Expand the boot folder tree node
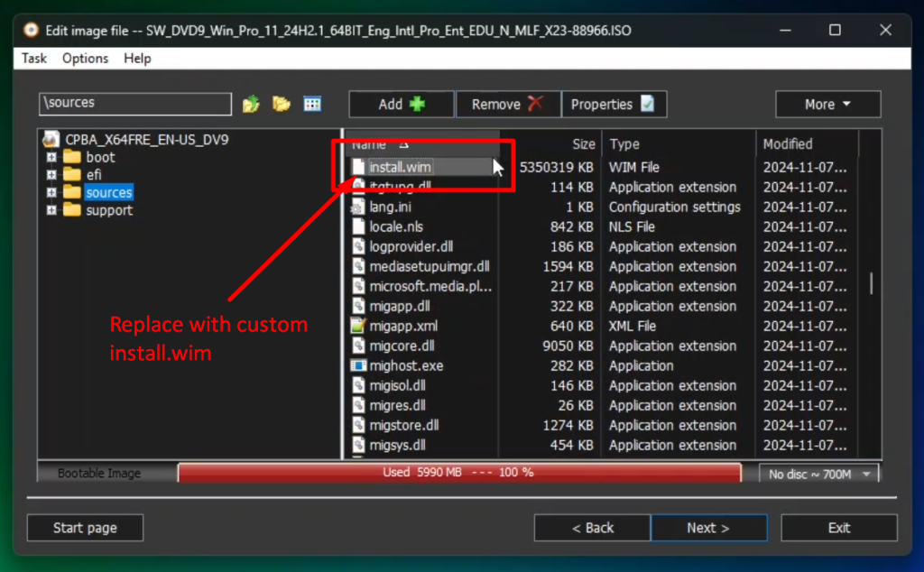 (51, 158)
